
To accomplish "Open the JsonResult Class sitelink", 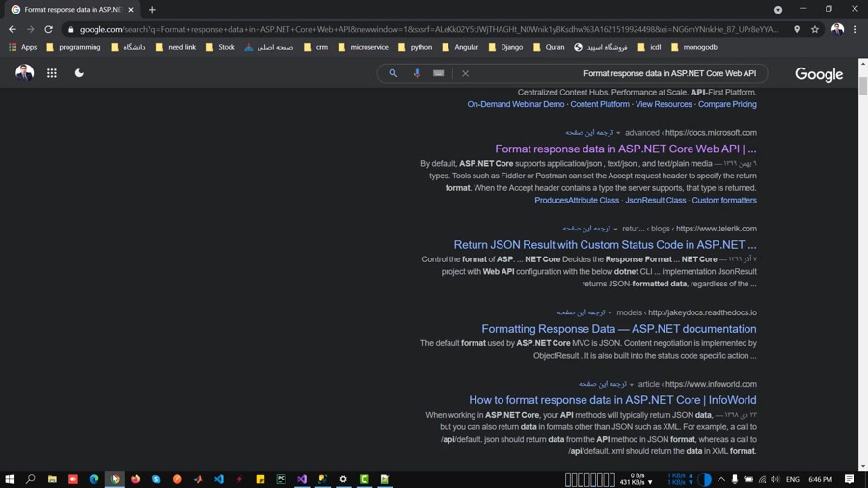I will click(656, 201).
